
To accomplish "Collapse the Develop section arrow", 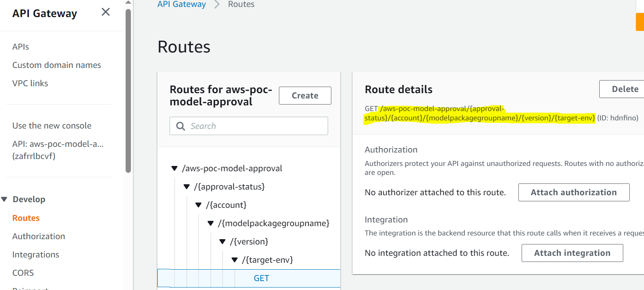I will [4, 199].
